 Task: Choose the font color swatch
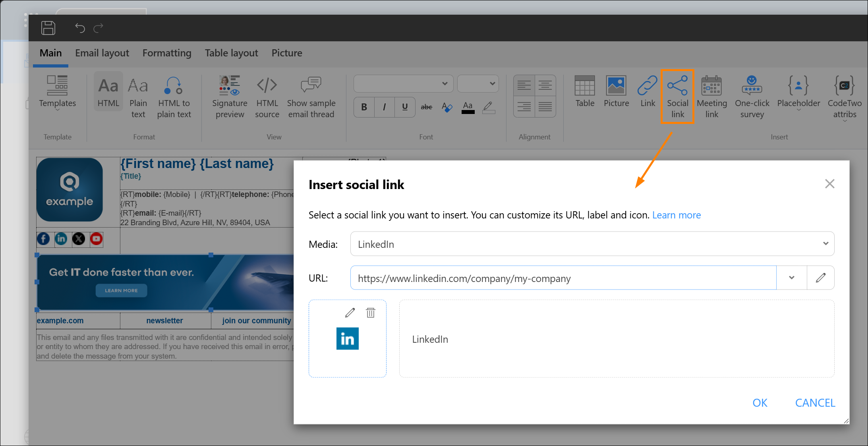click(x=468, y=107)
